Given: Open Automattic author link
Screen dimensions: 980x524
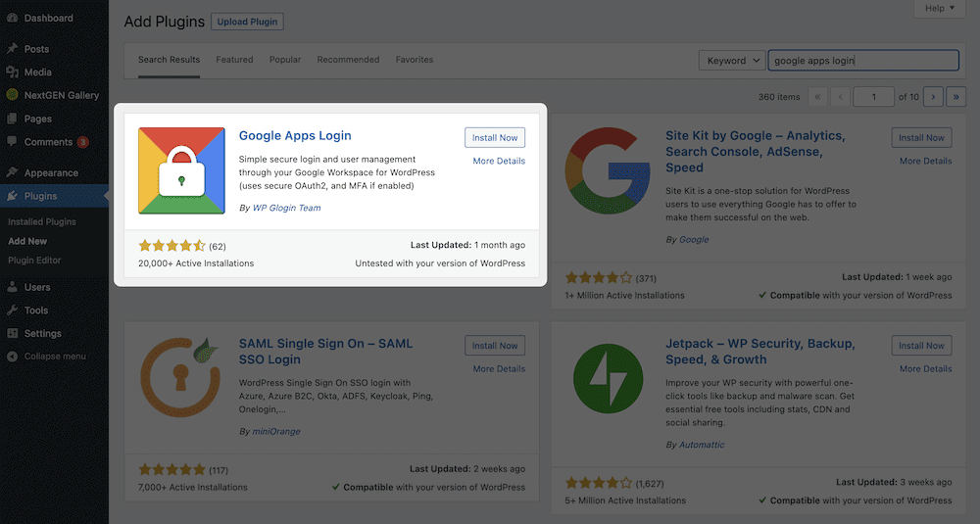Looking at the screenshot, I should click(702, 445).
